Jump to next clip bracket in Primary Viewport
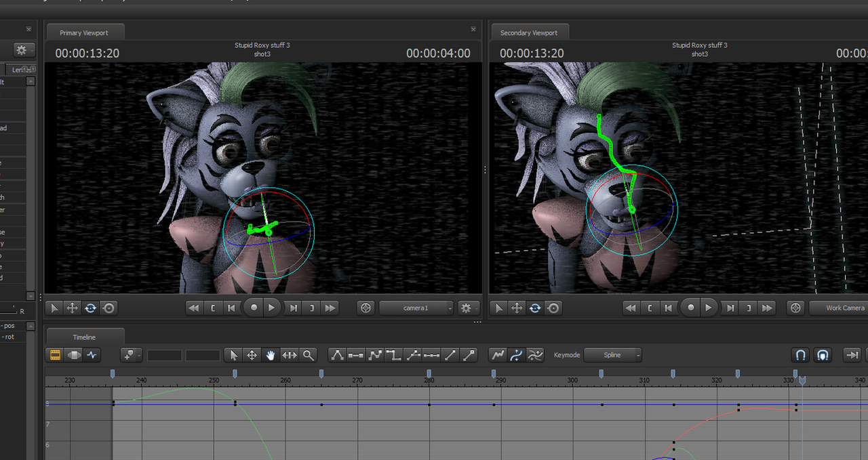This screenshot has height=460, width=868. pyautogui.click(x=312, y=308)
